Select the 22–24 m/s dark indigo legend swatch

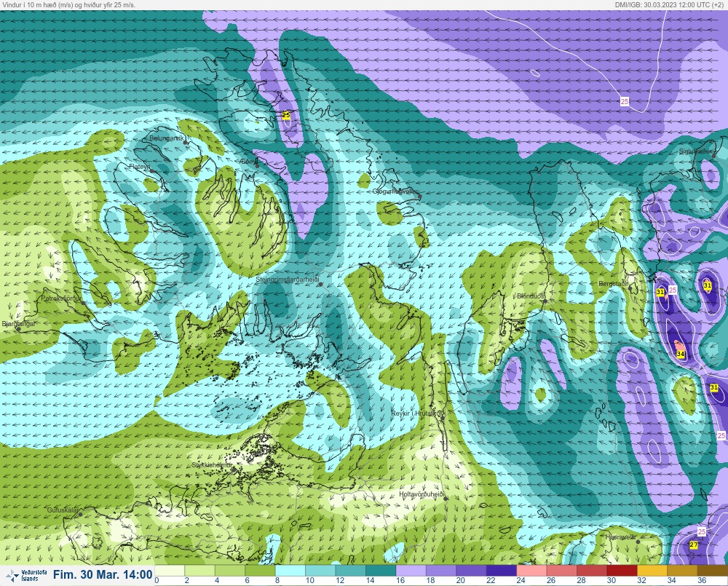[502, 570]
